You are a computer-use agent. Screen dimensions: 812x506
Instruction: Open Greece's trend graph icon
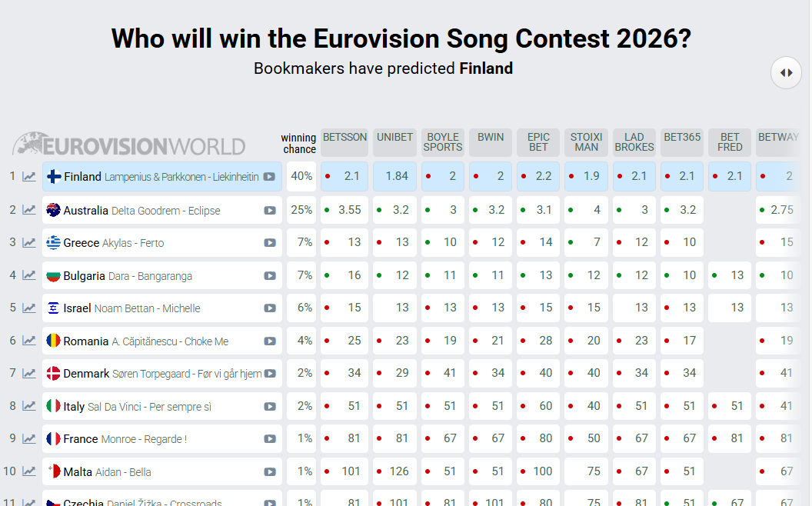(29, 243)
